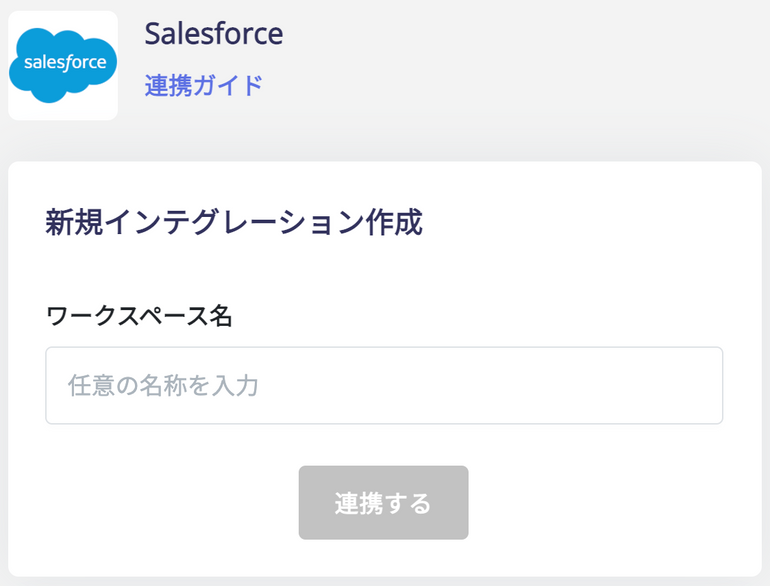Viewport: 770px width, 586px height.
Task: Select the Salesforce title text
Action: coord(214,33)
